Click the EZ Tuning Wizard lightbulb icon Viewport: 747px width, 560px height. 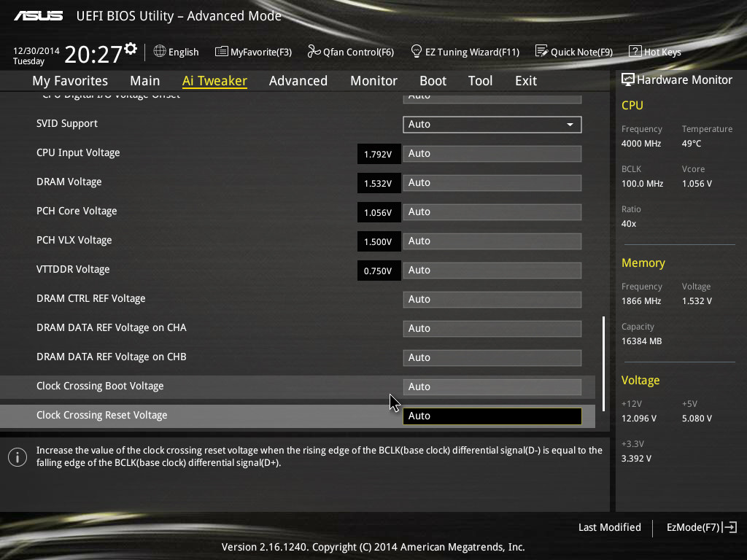416,51
